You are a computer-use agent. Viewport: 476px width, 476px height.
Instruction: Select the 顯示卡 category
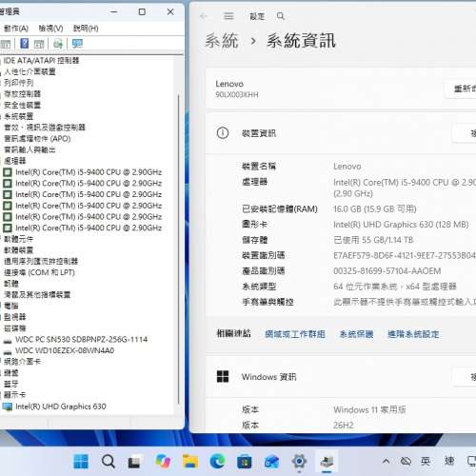pos(15,395)
